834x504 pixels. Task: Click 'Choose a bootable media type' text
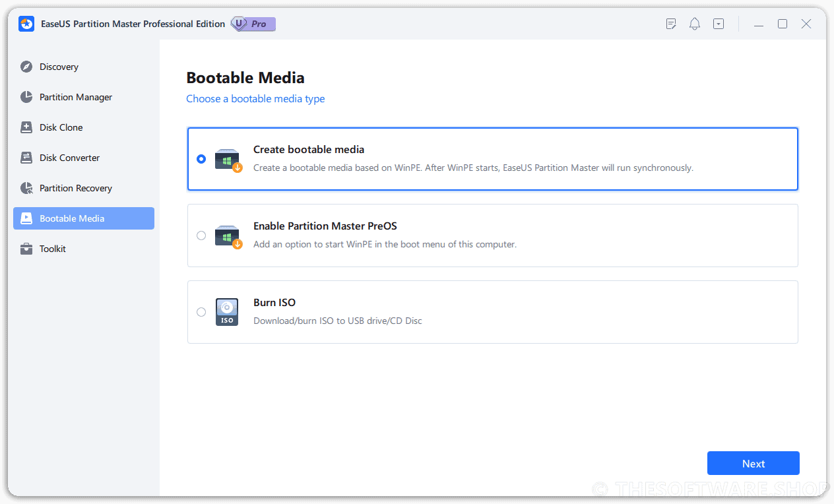coord(255,99)
